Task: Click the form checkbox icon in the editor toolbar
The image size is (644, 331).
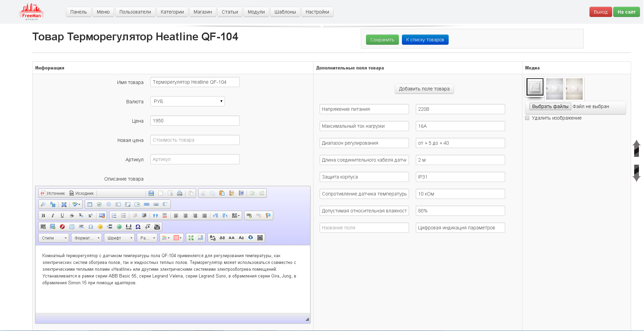Action: click(99, 204)
